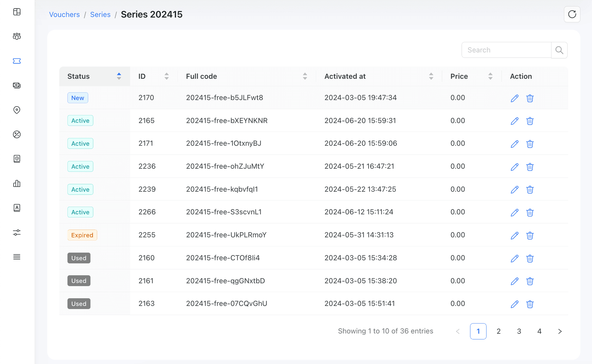Click the Action column header
This screenshot has height=364, width=592.
(521, 76)
